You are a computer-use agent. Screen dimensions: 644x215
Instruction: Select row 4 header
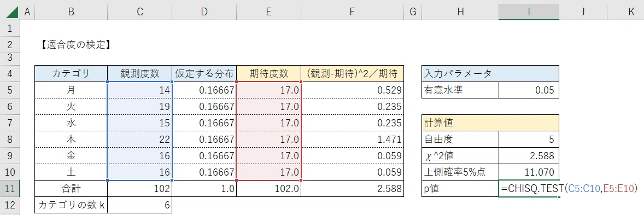pos(10,74)
